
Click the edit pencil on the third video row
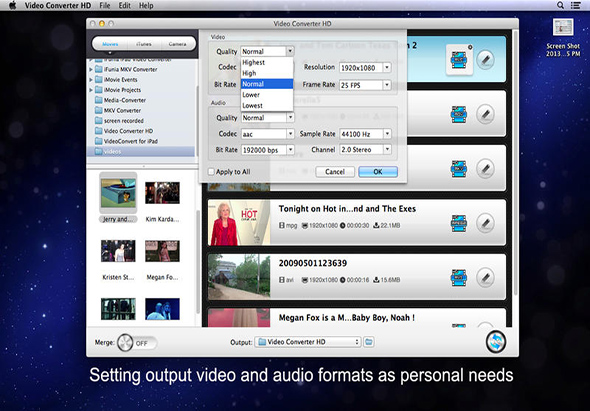click(x=485, y=169)
